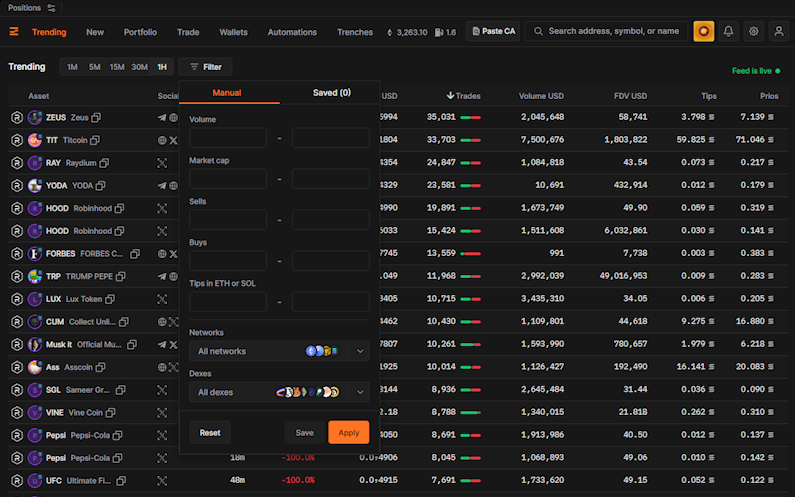Switch to Saved (0) tab
Viewport: 795px width, 497px height.
332,93
